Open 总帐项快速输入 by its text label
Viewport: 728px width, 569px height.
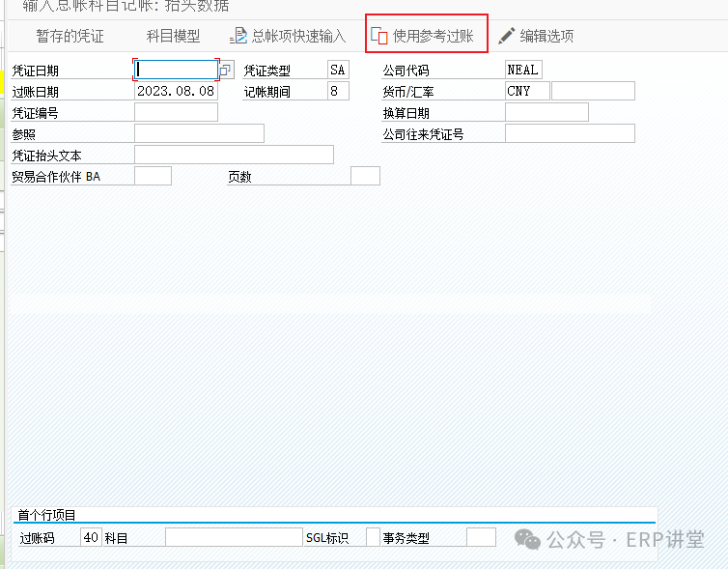pyautogui.click(x=298, y=36)
